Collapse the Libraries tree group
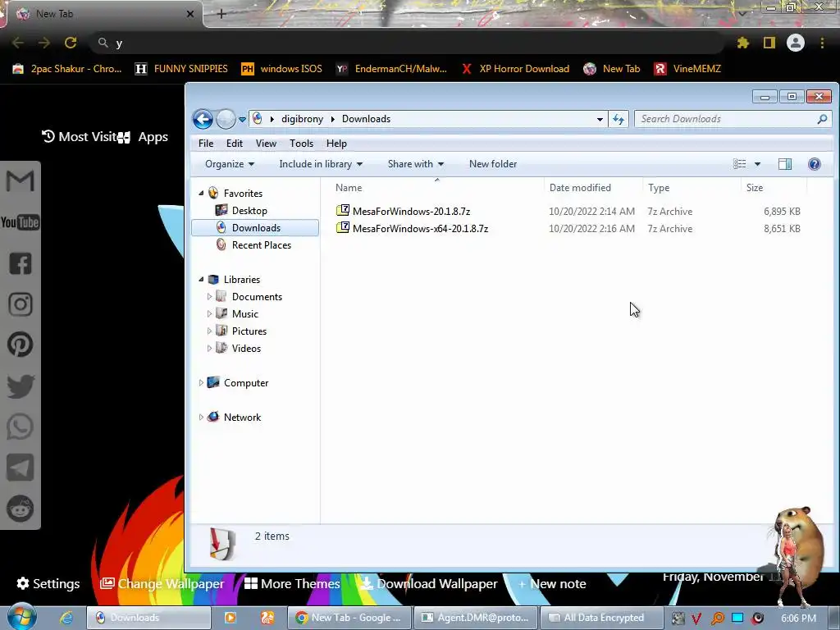 point(202,279)
